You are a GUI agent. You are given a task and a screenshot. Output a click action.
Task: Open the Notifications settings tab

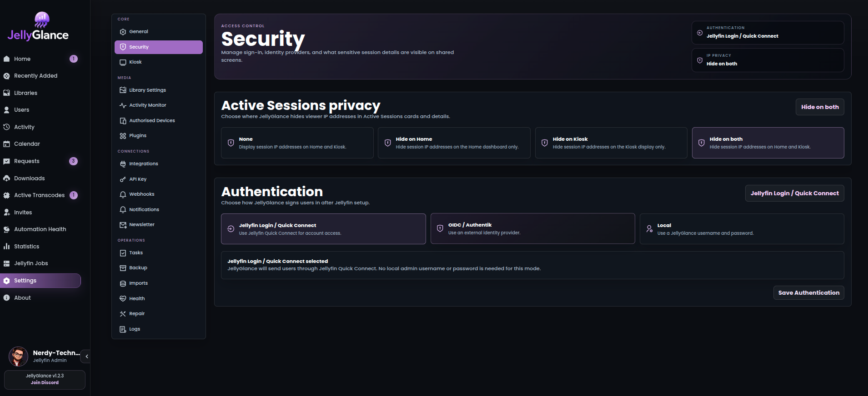point(159,210)
